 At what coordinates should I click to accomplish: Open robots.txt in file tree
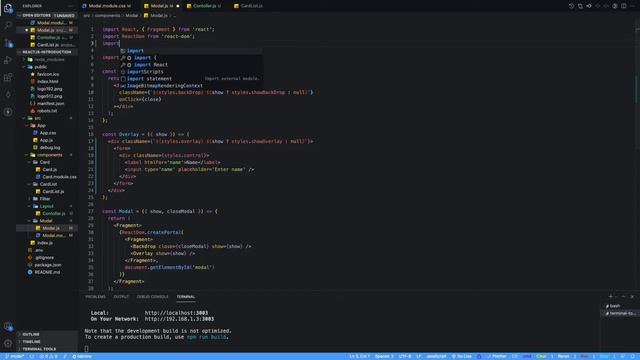[x=47, y=111]
